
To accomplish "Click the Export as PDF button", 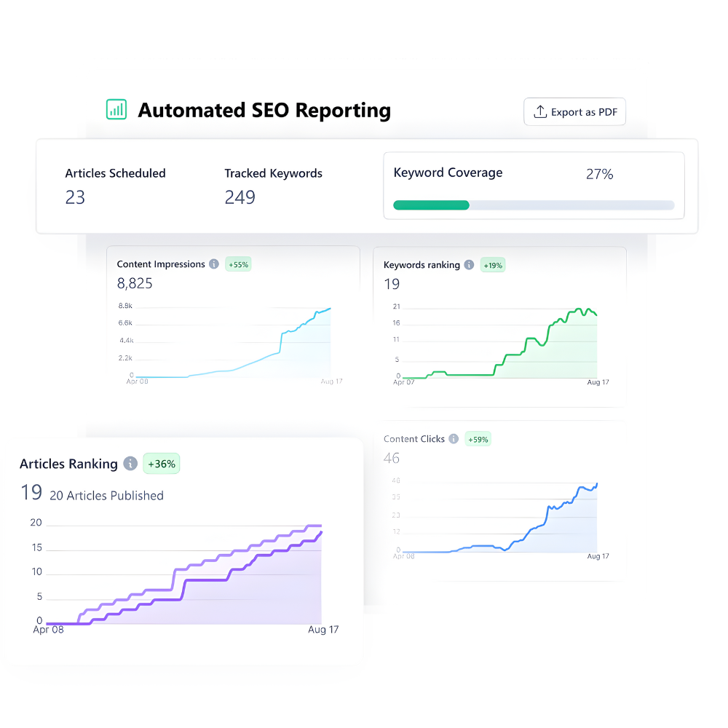I will click(574, 112).
